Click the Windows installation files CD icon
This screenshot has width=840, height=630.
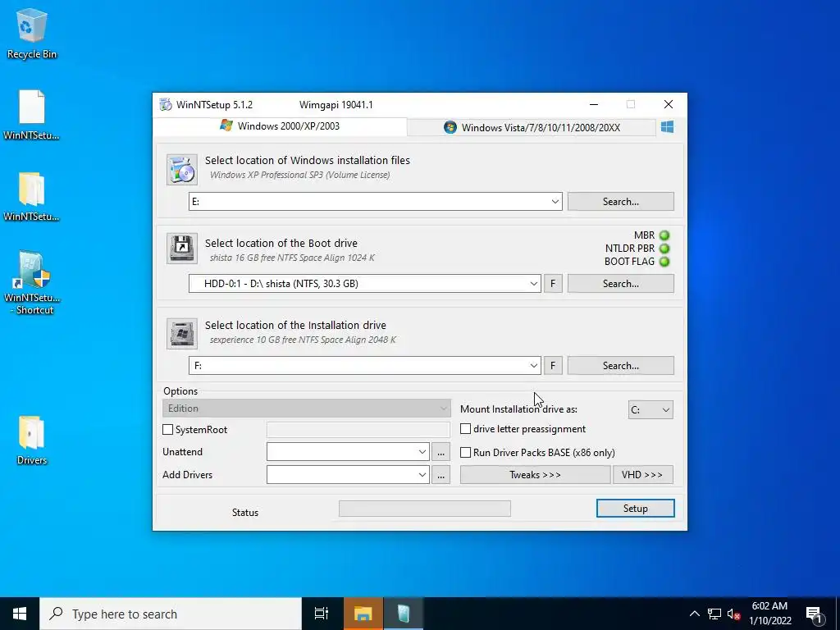(x=181, y=169)
